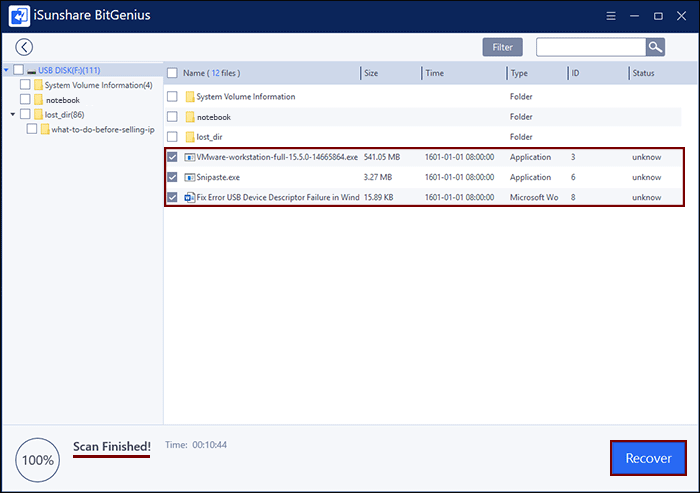Click Fix Error USB Device Descriptor file name
Image resolution: width=700 pixels, height=493 pixels.
[x=278, y=197]
